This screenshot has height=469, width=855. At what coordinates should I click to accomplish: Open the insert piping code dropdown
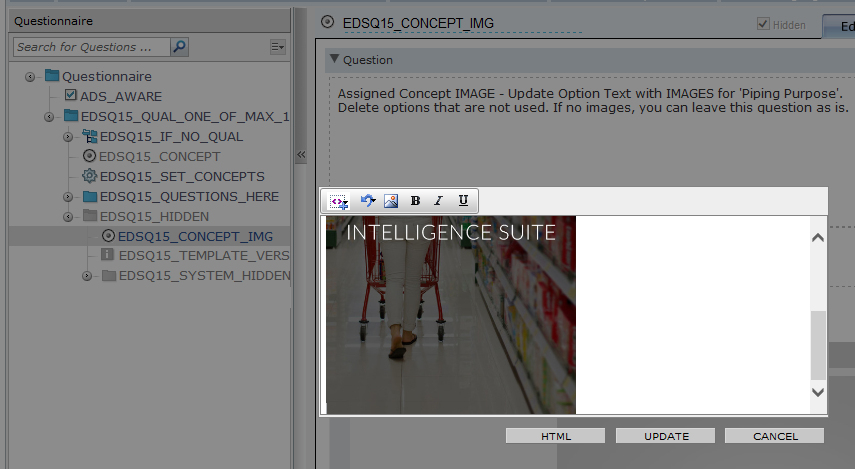[339, 202]
